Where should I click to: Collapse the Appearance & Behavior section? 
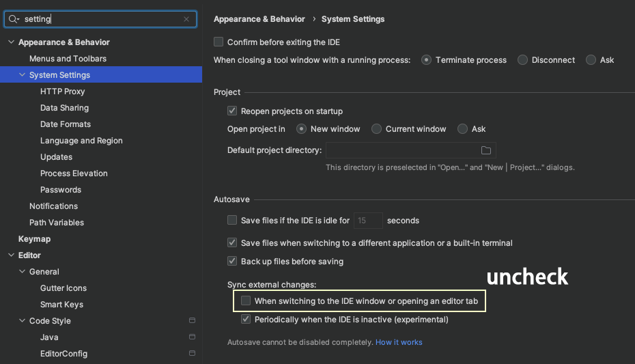click(x=11, y=42)
